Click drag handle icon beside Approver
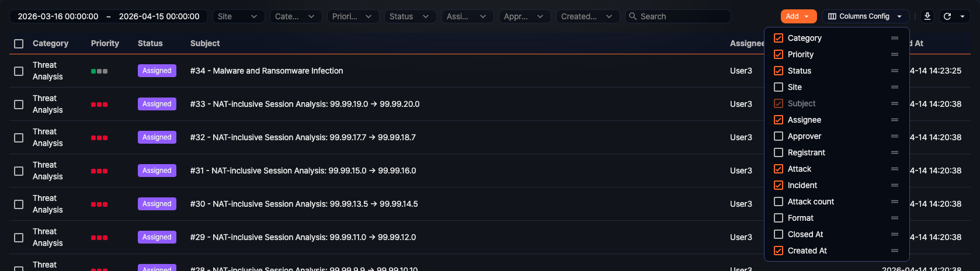This screenshot has height=271, width=980. coord(894,136)
